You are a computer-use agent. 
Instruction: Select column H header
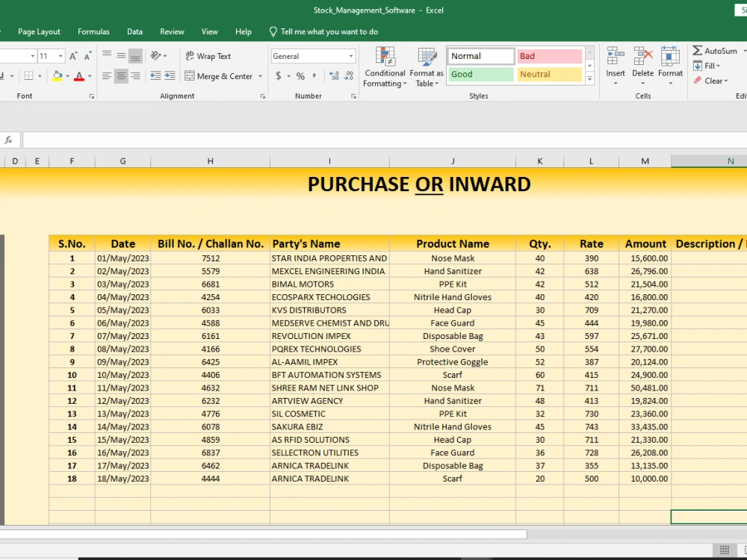pyautogui.click(x=210, y=161)
